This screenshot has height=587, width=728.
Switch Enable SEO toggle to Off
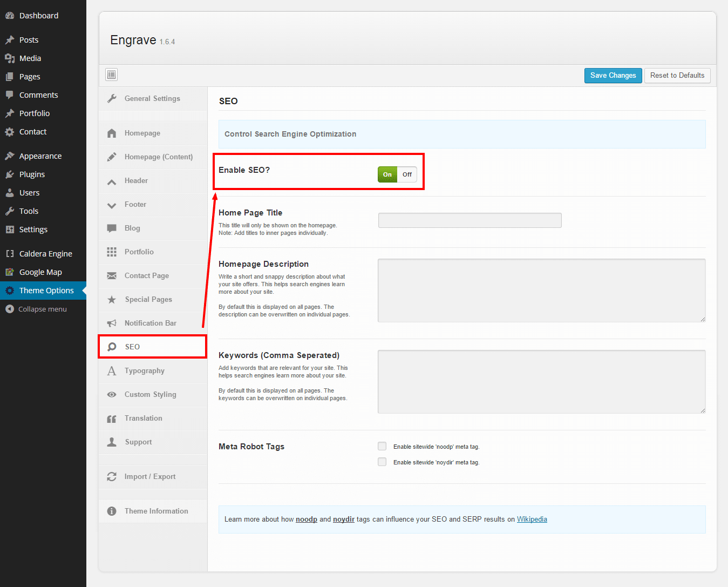pyautogui.click(x=407, y=174)
